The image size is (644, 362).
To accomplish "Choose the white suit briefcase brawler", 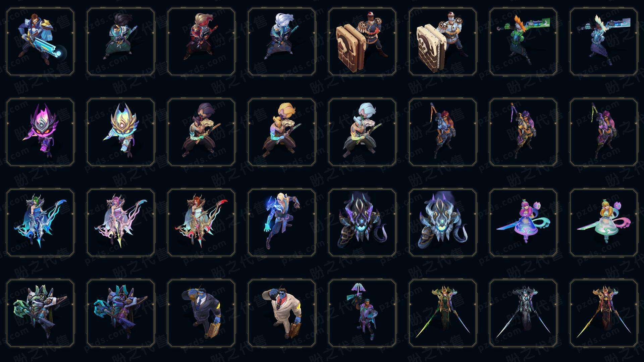I will pos(282,313).
